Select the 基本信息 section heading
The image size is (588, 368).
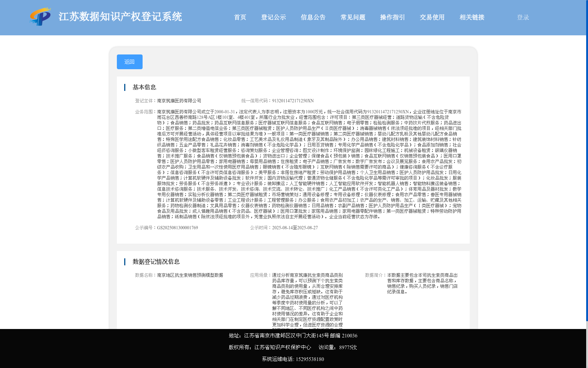pos(144,87)
